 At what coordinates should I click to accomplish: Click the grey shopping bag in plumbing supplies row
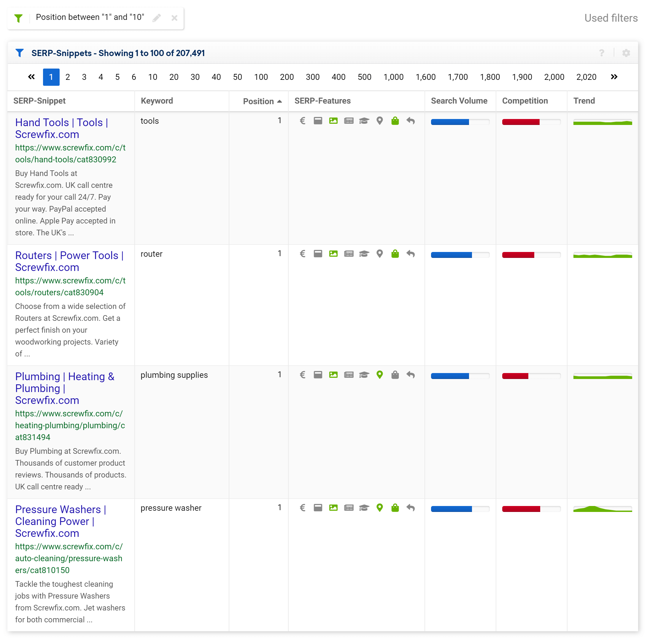click(395, 375)
